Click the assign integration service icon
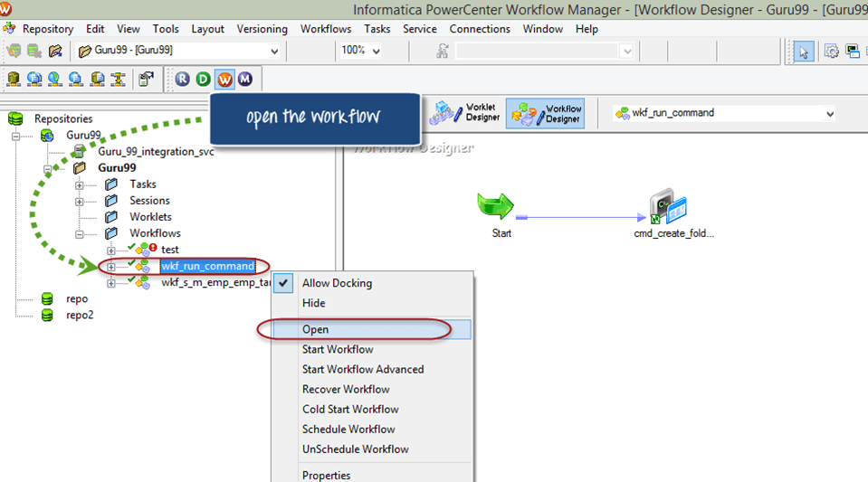The width and height of the screenshot is (868, 482). coord(443,51)
